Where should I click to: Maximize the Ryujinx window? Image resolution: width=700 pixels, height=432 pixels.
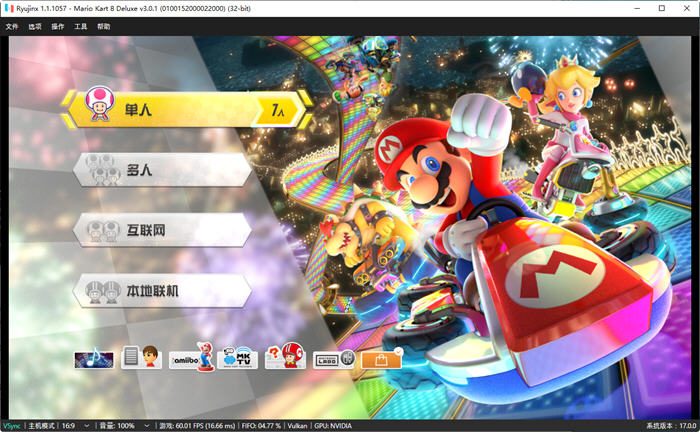pyautogui.click(x=662, y=8)
